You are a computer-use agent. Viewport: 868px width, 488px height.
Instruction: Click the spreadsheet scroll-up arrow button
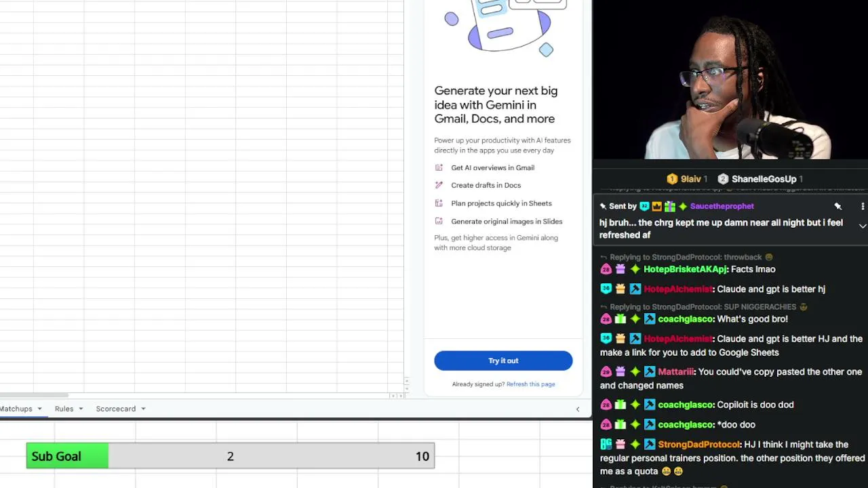tap(406, 380)
